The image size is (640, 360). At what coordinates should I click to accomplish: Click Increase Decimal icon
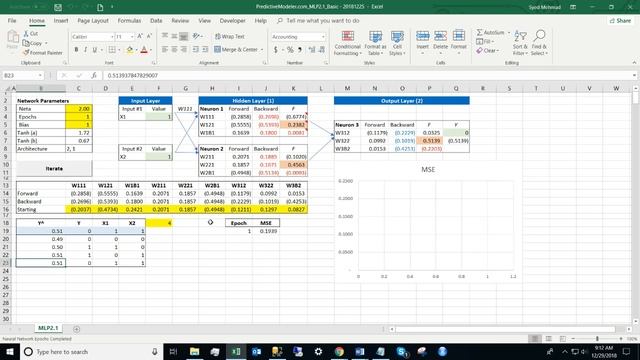click(x=312, y=50)
